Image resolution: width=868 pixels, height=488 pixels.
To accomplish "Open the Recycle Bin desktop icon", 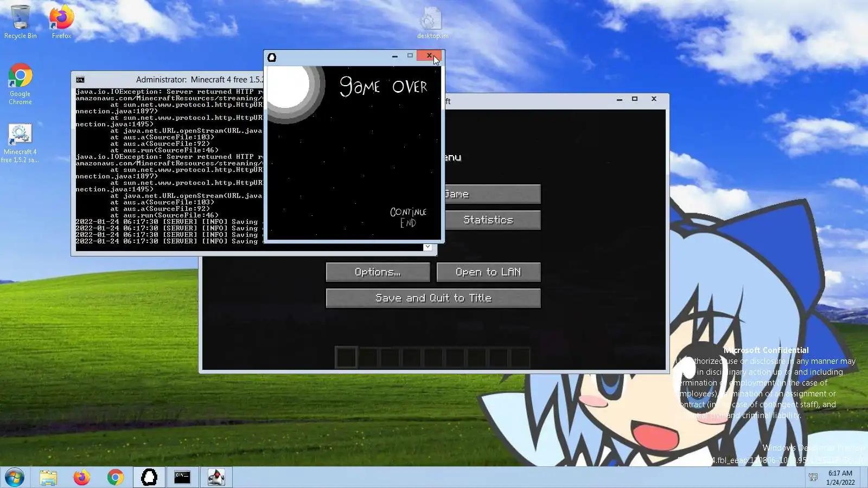I will point(20,22).
